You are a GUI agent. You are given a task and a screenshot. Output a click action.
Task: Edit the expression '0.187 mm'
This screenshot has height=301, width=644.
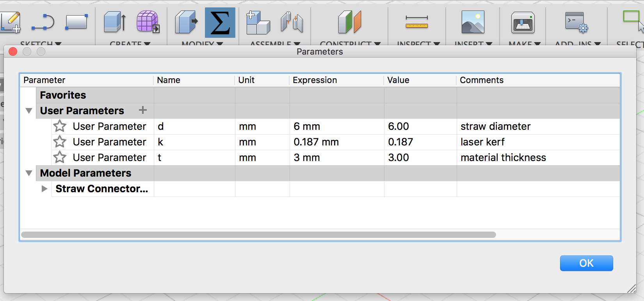337,142
